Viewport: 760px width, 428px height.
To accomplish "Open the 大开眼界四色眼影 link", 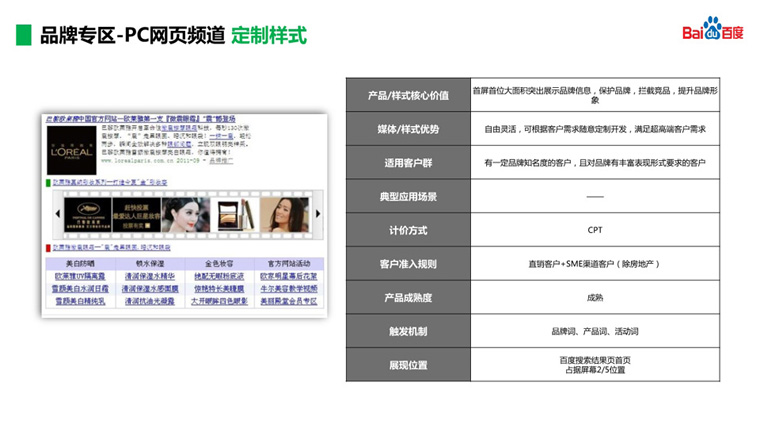I will [x=219, y=301].
